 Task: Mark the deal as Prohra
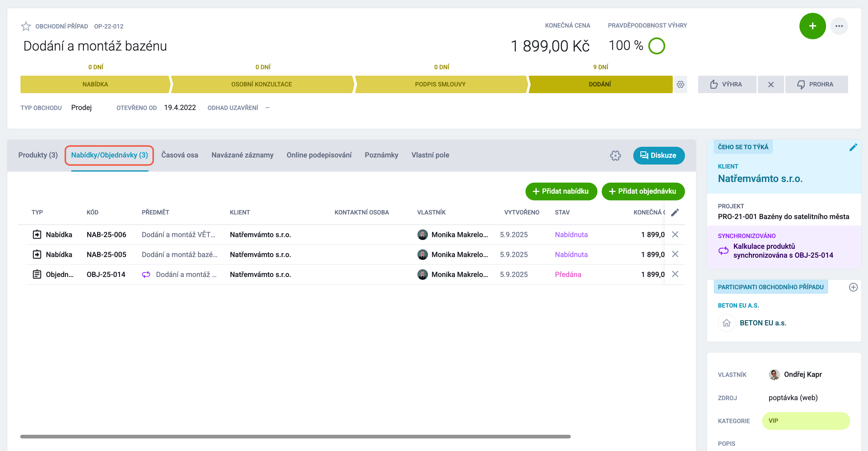816,84
